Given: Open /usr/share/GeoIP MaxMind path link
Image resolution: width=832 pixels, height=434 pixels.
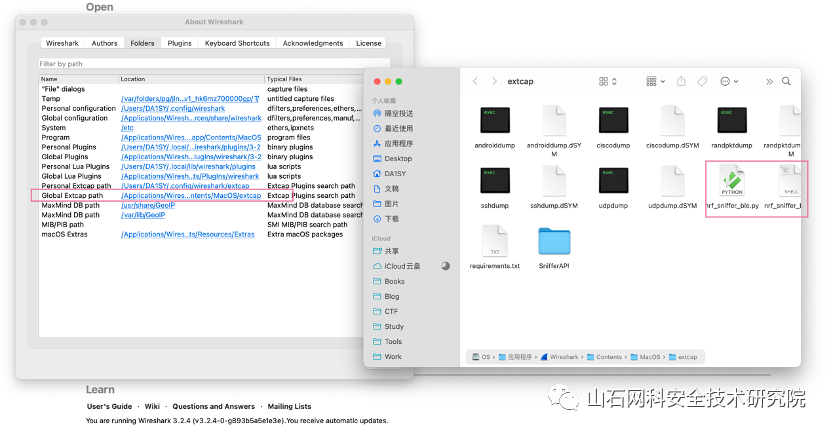Looking at the screenshot, I should coord(148,205).
